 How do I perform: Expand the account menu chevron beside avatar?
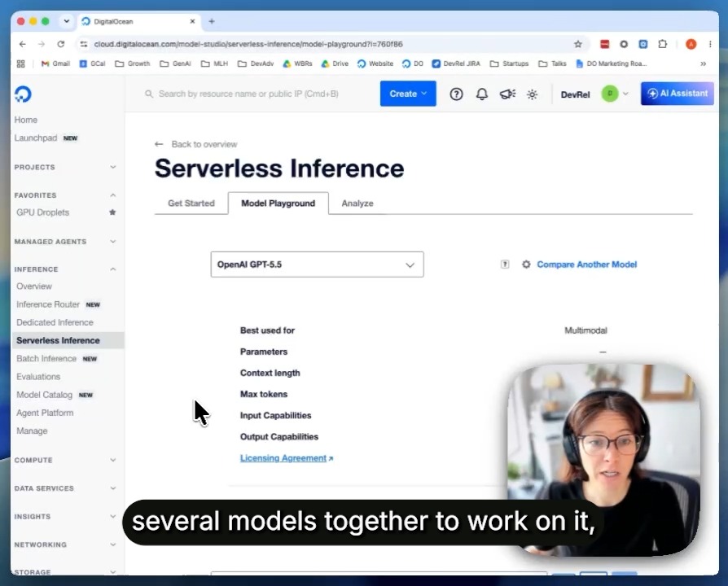click(625, 94)
